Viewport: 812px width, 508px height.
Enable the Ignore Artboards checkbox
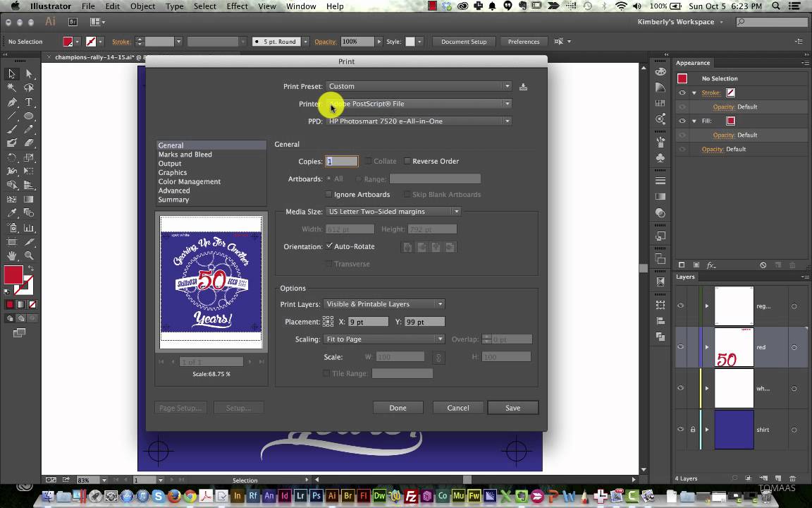click(x=329, y=195)
